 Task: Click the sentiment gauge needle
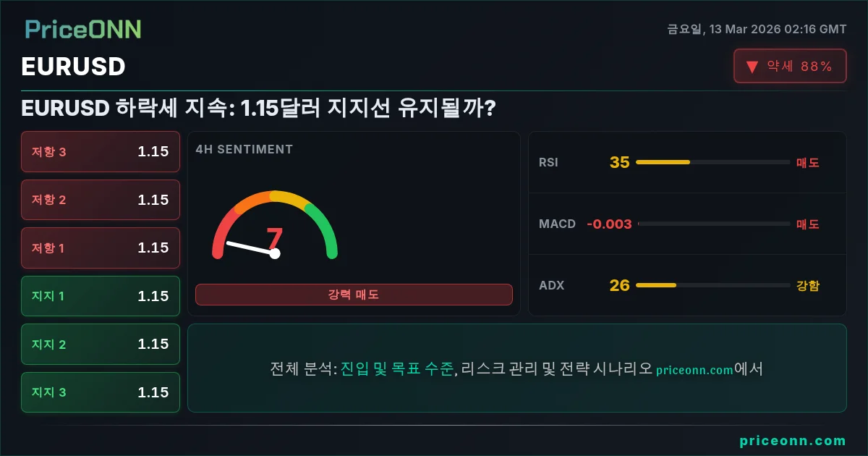250,248
